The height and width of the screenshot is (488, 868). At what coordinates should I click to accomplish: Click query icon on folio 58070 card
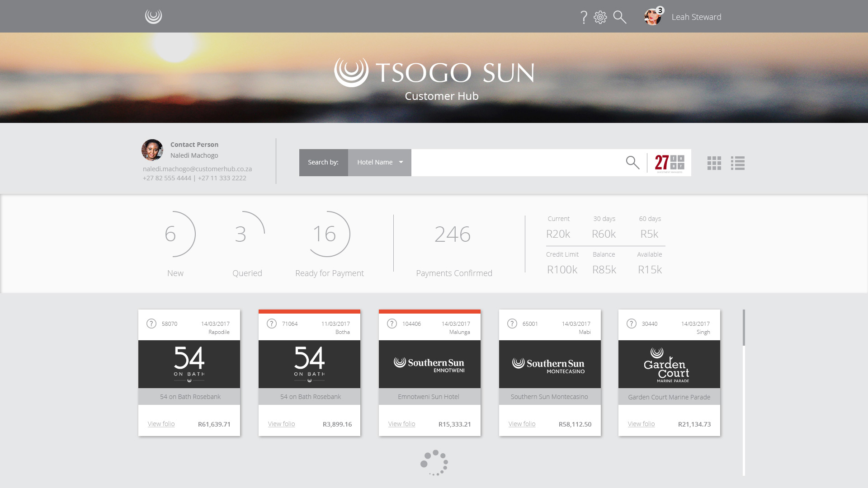(x=151, y=324)
